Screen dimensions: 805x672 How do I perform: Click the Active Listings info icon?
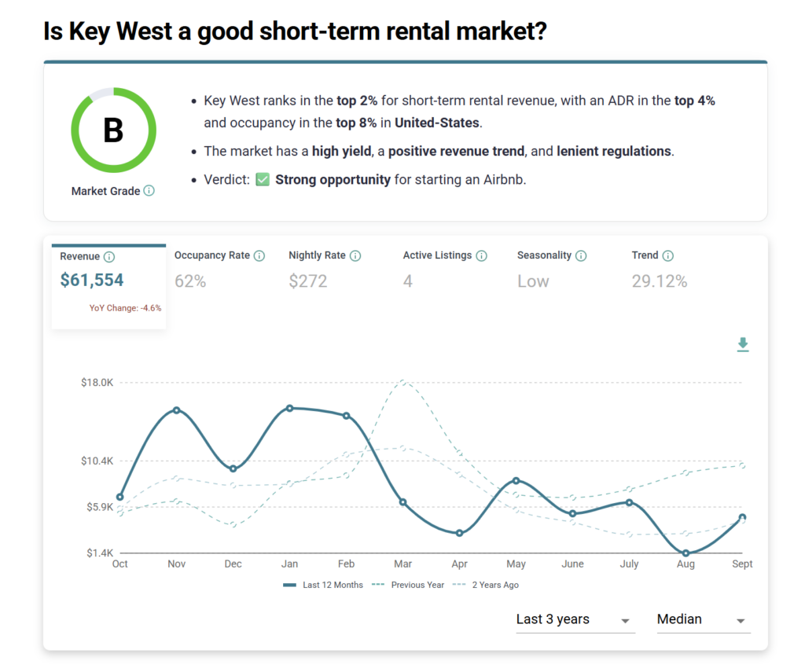click(482, 255)
